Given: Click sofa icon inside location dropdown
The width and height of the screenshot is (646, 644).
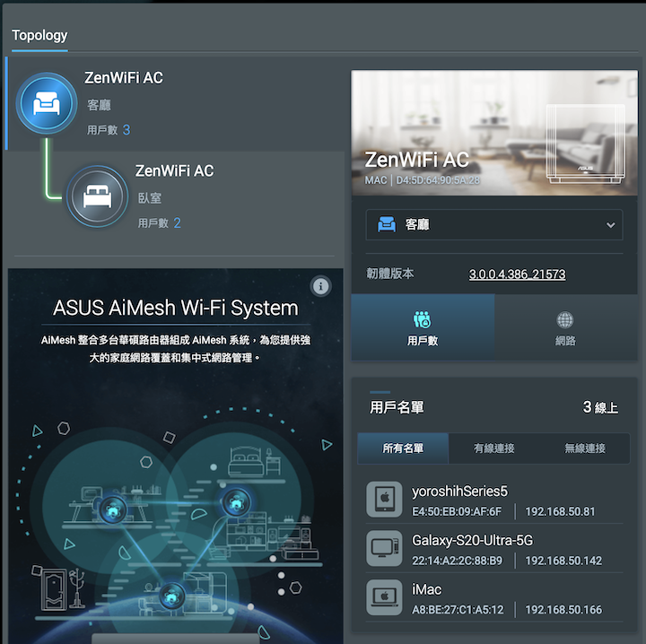Looking at the screenshot, I should (x=387, y=224).
